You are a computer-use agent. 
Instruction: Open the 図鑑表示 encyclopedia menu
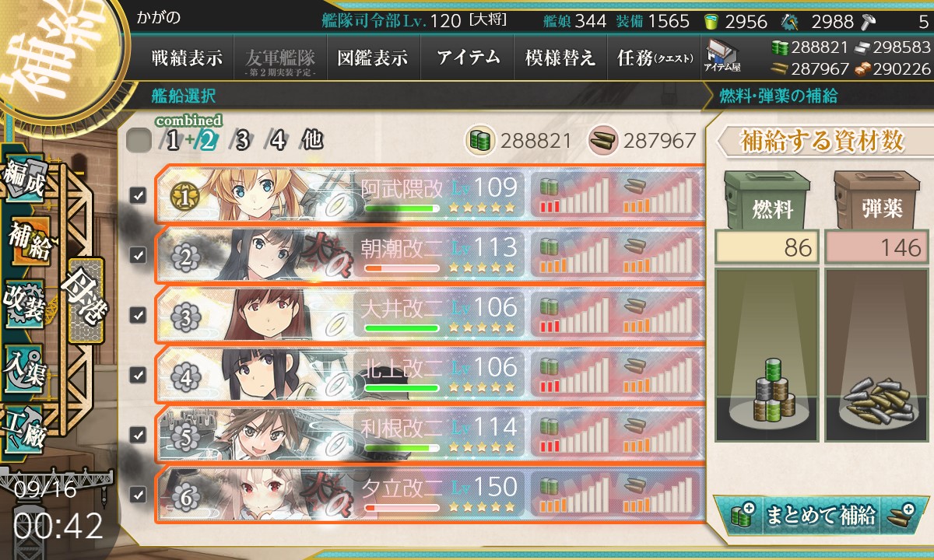click(x=372, y=58)
